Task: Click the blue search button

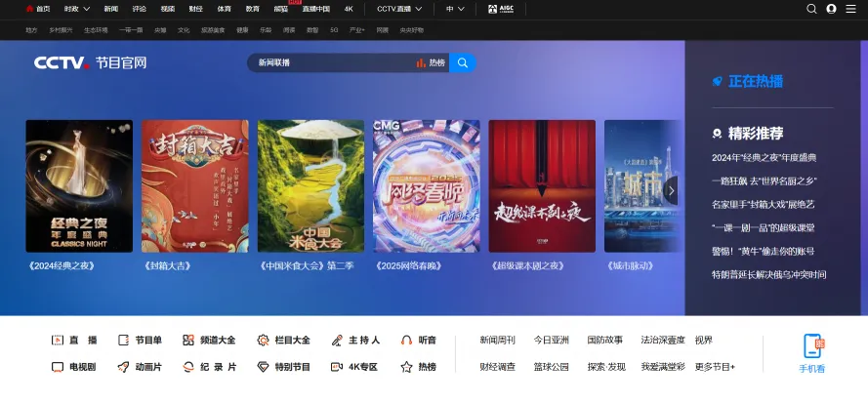Action: [x=462, y=63]
